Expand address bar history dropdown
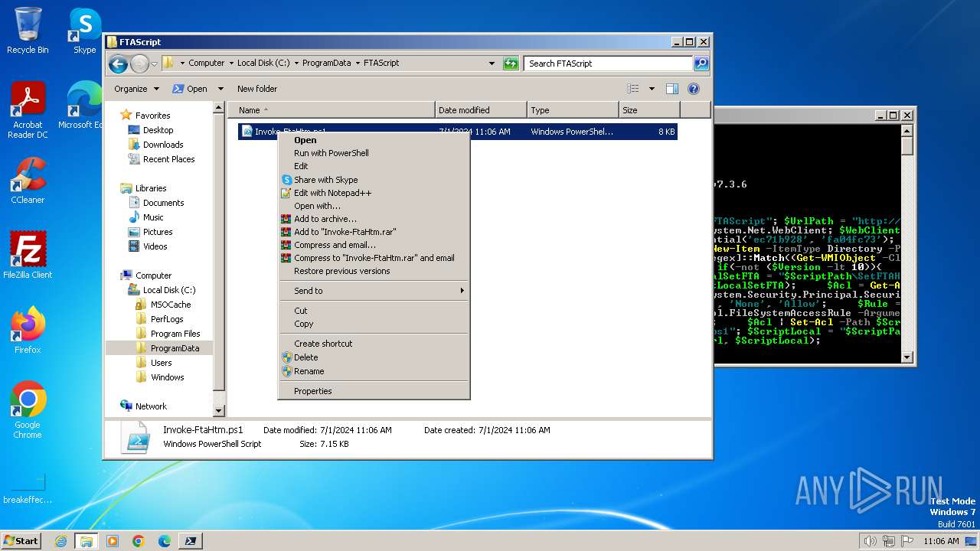 click(x=492, y=64)
